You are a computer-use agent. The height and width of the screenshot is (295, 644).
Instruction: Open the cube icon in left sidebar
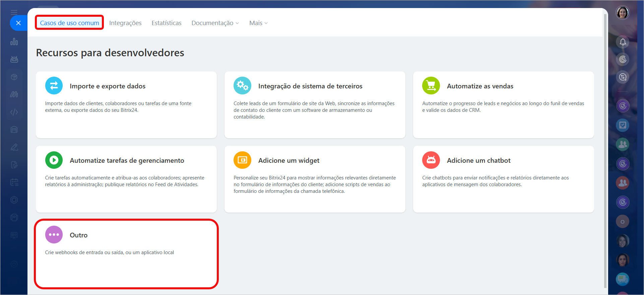pos(14,77)
